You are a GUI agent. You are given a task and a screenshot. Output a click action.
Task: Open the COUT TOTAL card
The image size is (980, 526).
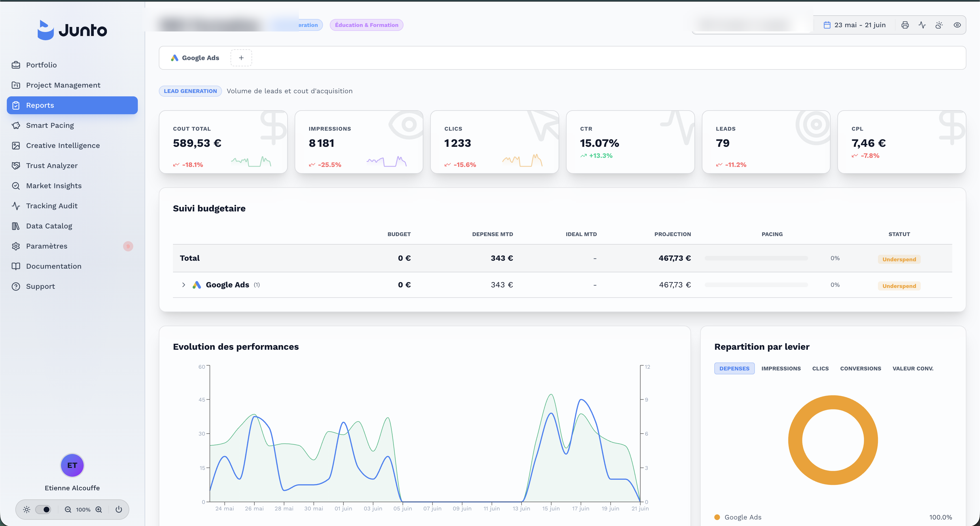pyautogui.click(x=223, y=142)
